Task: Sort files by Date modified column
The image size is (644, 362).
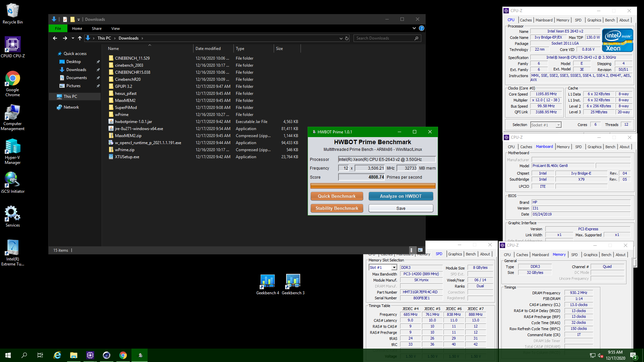Action: (213, 49)
